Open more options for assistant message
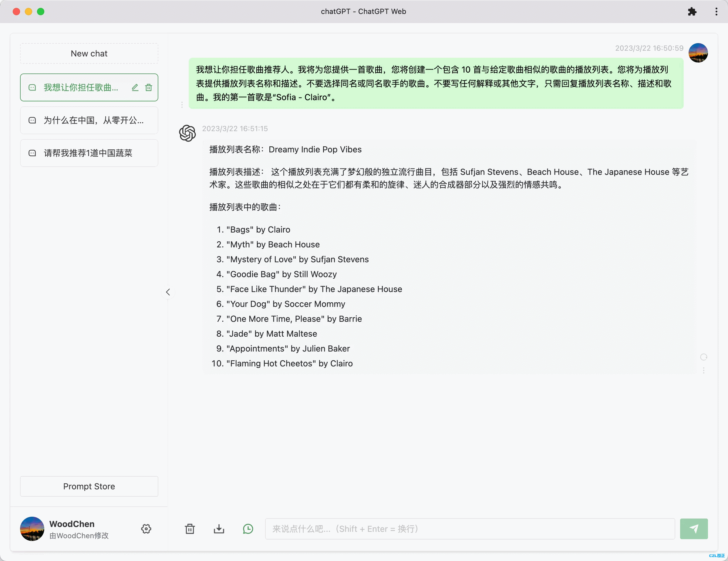Image resolution: width=728 pixels, height=561 pixels. pyautogui.click(x=703, y=370)
